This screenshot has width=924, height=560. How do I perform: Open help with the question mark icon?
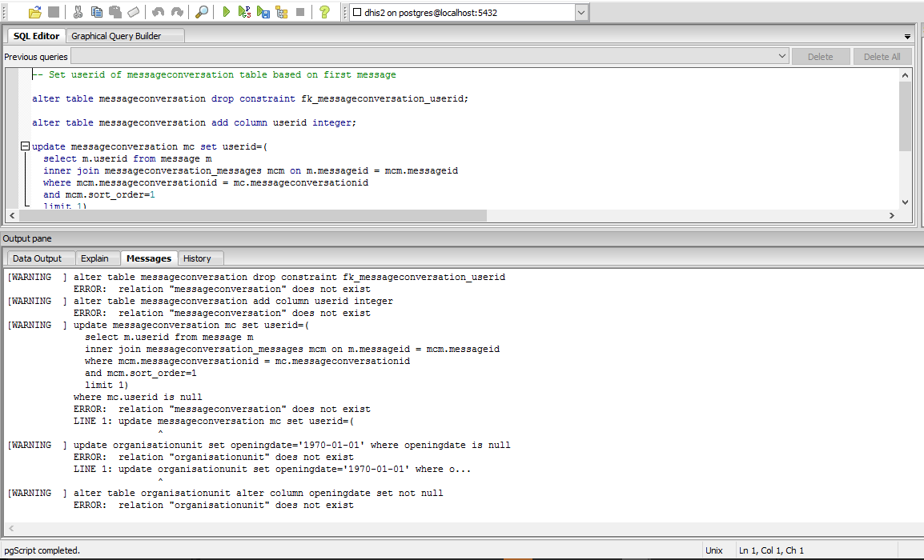click(x=324, y=12)
